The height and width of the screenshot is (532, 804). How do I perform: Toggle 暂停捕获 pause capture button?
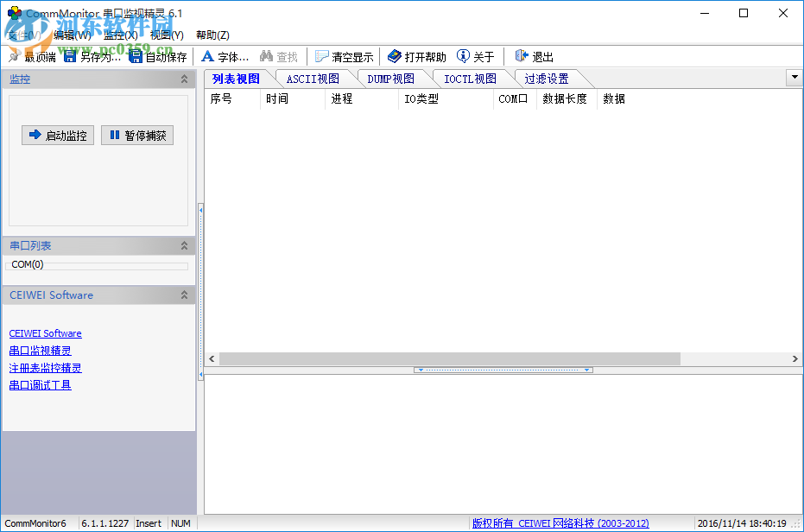point(136,135)
